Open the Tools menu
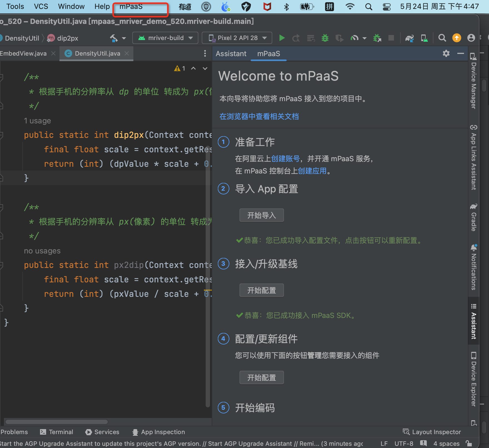 tap(15, 6)
